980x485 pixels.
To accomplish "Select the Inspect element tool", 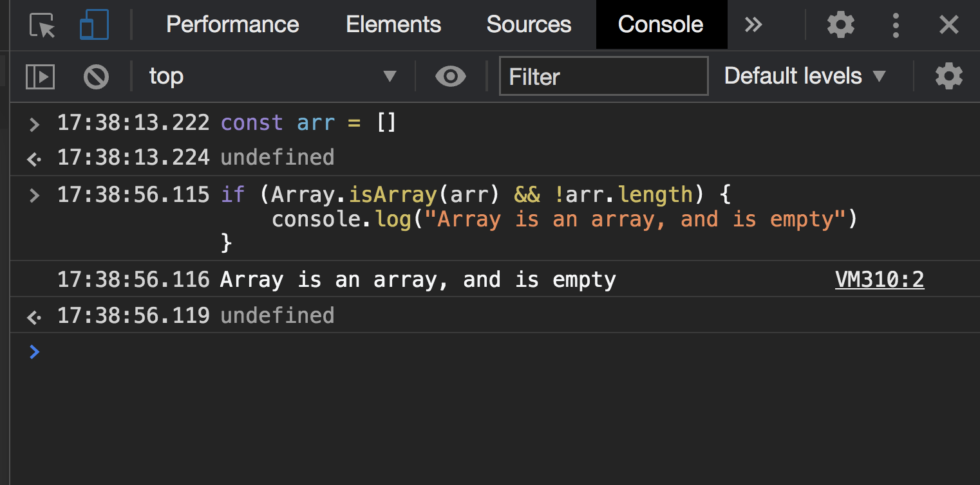I will (41, 24).
